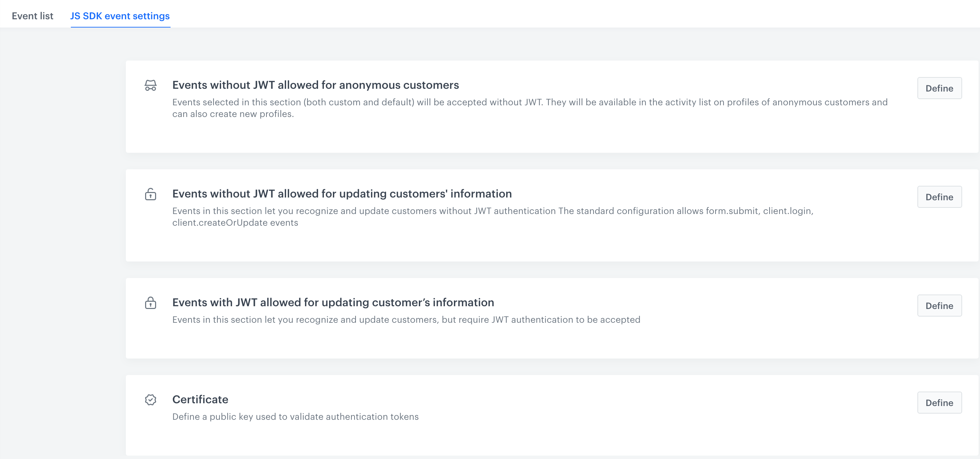Click the text requiring JWT authentication to be accepted
980x459 pixels.
pos(406,320)
